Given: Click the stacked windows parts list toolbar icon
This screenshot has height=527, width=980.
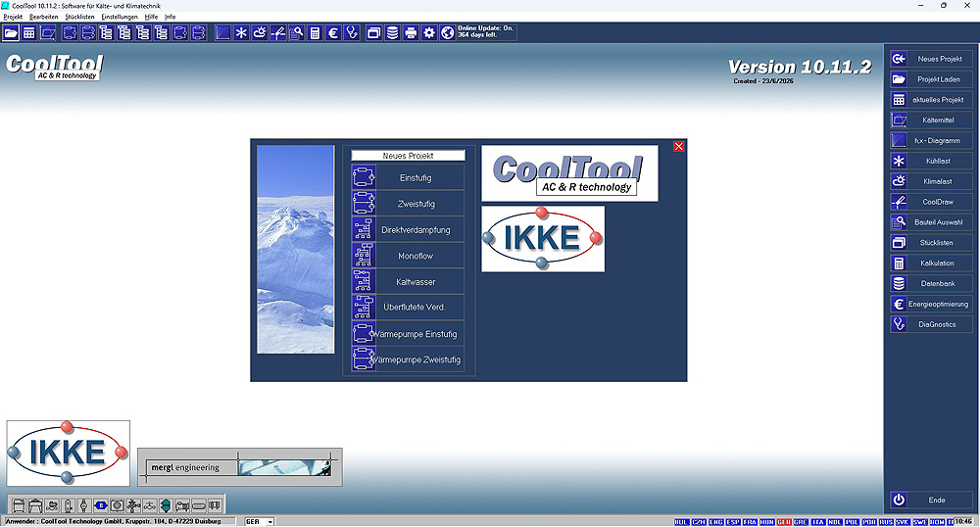Looking at the screenshot, I should 373,33.
